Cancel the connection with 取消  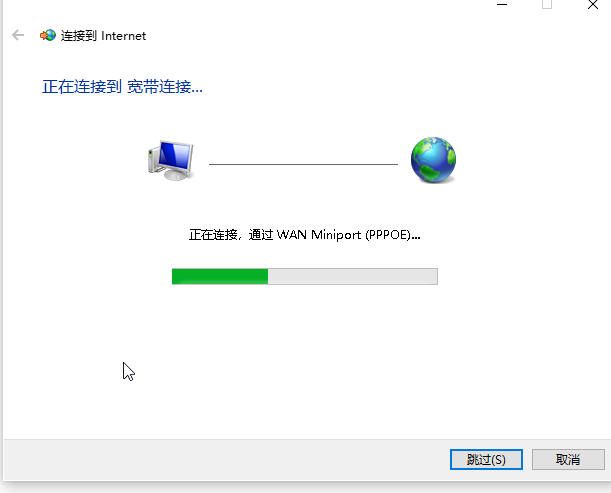pyautogui.click(x=568, y=459)
